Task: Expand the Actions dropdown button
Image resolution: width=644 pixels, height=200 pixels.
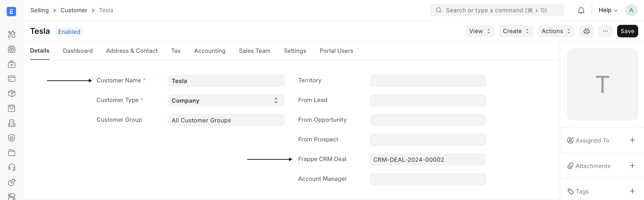Action: coord(556,31)
